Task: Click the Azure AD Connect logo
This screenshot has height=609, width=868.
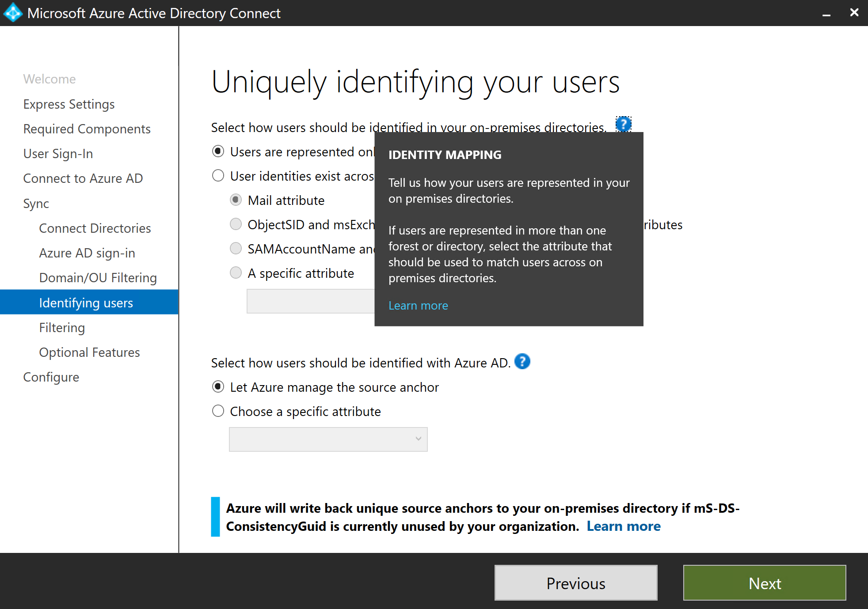Action: (x=13, y=12)
